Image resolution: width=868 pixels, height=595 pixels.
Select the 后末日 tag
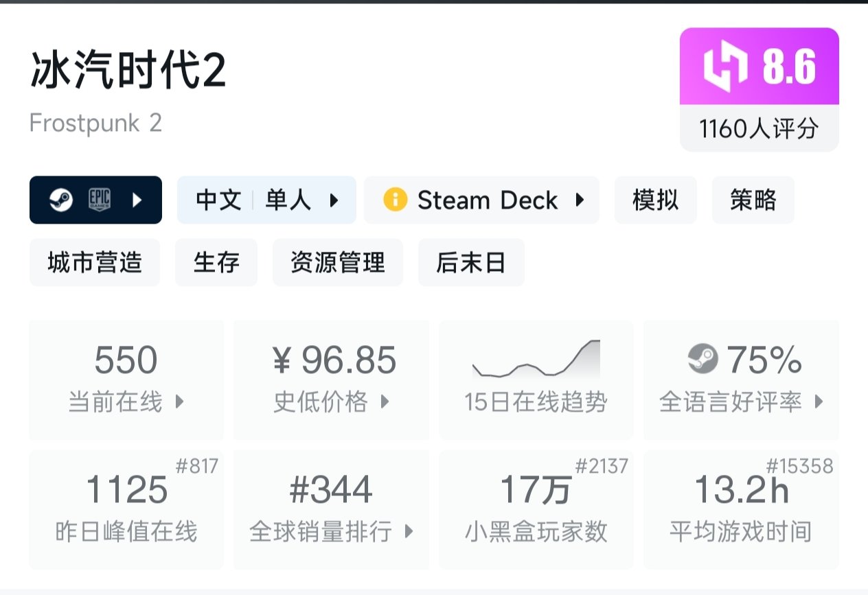tap(470, 263)
